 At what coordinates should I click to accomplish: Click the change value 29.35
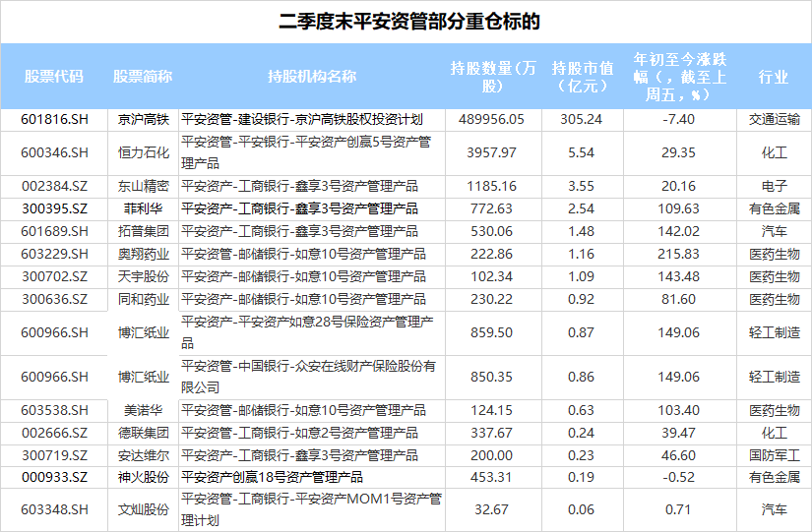click(x=678, y=152)
